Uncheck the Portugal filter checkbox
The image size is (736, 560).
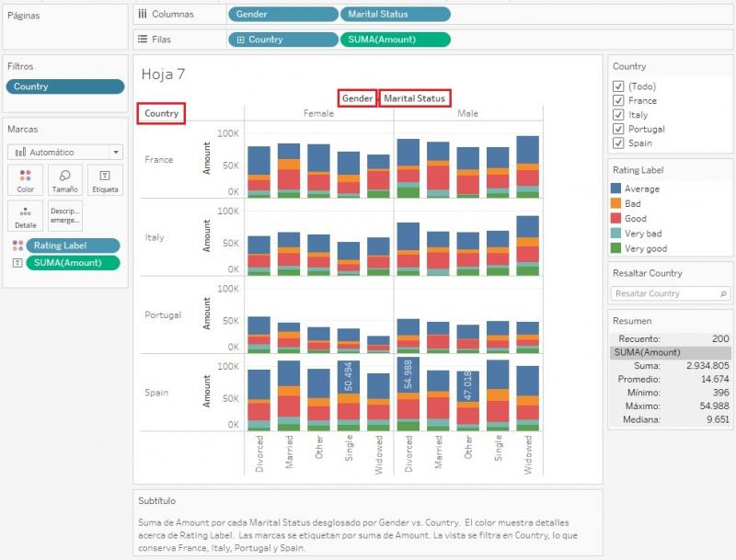(x=618, y=130)
